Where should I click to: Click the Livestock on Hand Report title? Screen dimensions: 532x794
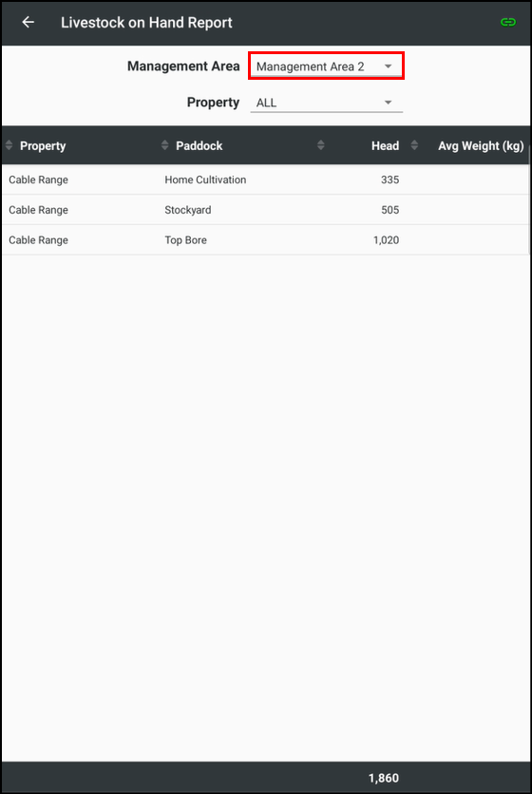[x=146, y=23]
